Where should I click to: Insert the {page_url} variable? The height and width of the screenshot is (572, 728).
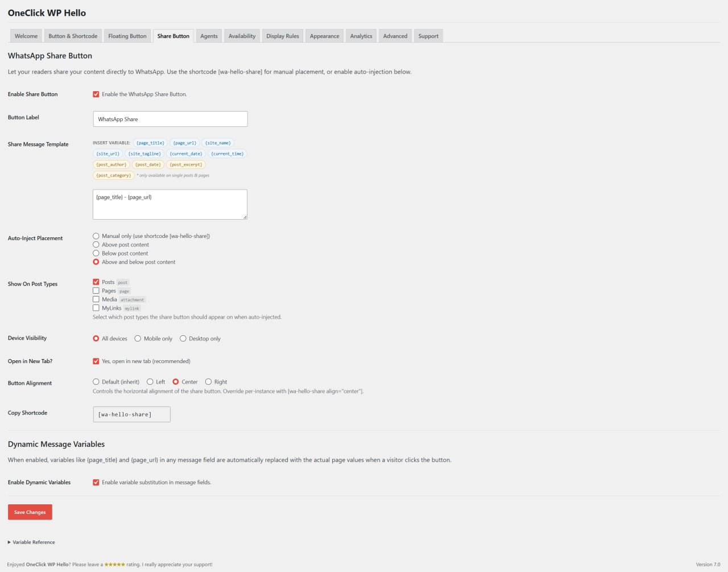(x=185, y=143)
